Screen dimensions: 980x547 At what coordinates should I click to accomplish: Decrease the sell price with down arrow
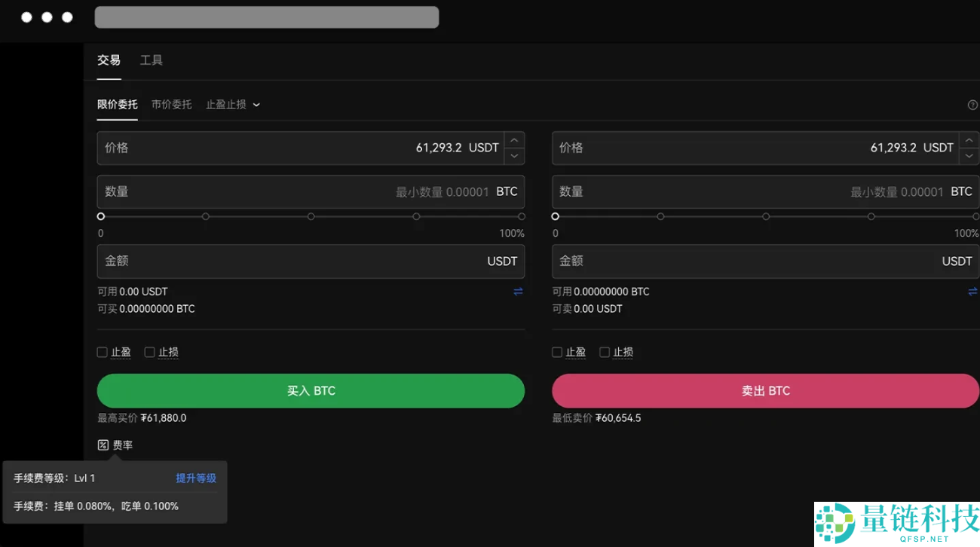969,156
